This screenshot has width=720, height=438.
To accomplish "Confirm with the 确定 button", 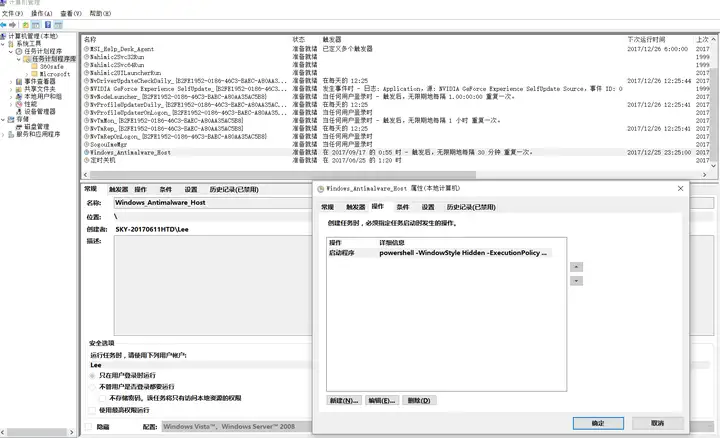I will pyautogui.click(x=598, y=423).
